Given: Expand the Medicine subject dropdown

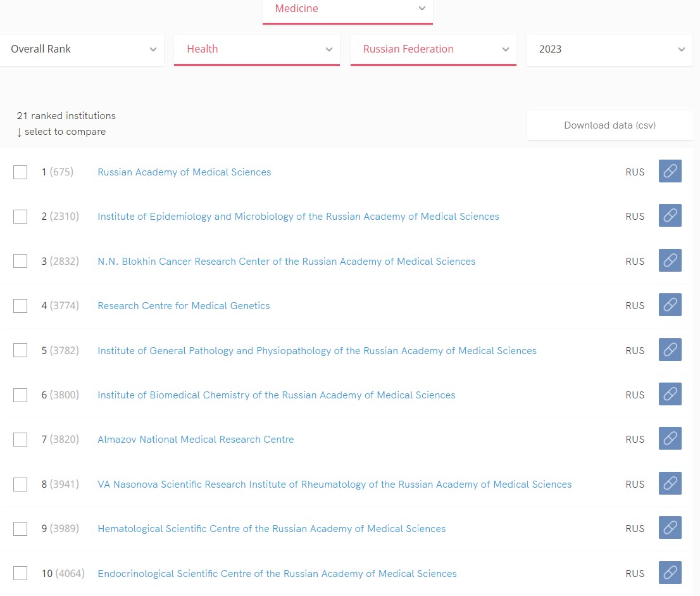Looking at the screenshot, I should pyautogui.click(x=347, y=10).
